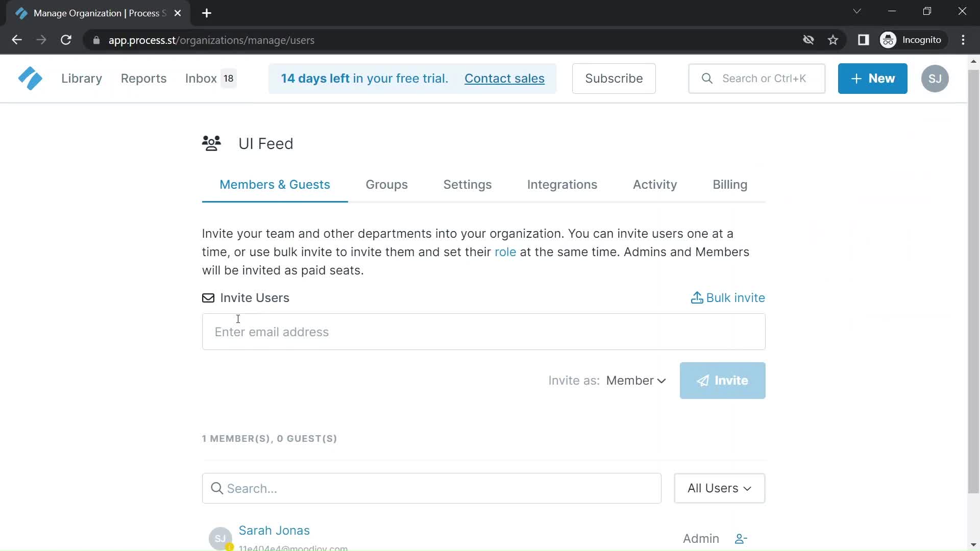Expand the Invite as Member dropdown
This screenshot has height=551, width=980.
click(635, 381)
